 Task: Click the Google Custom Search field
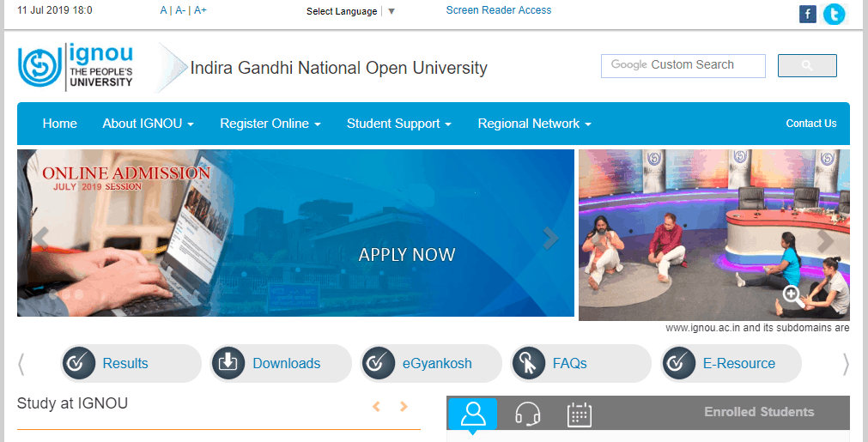(x=683, y=65)
